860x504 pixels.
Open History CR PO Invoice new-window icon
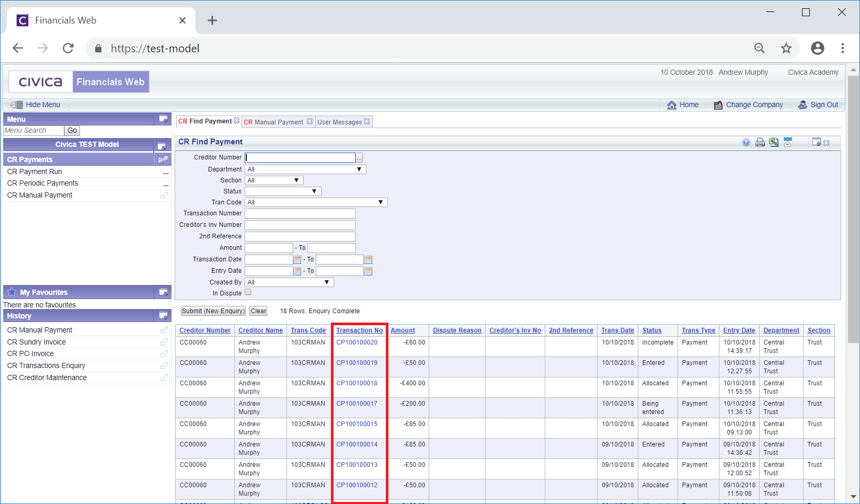164,354
